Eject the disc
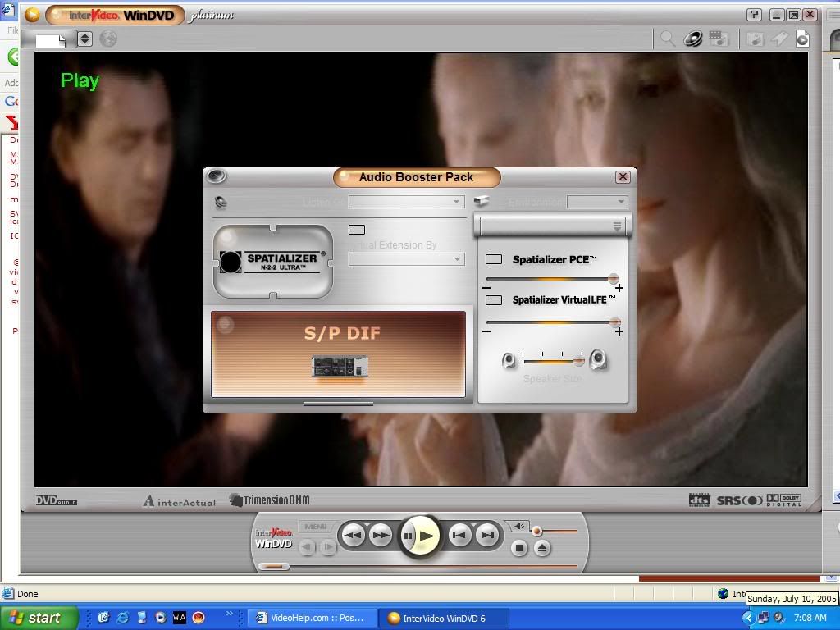 pyautogui.click(x=542, y=548)
